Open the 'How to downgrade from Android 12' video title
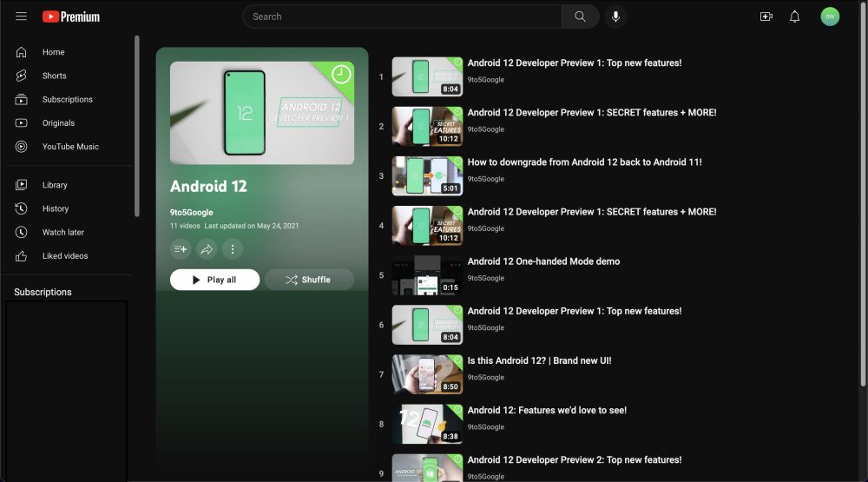The height and width of the screenshot is (482, 868). [x=584, y=162]
